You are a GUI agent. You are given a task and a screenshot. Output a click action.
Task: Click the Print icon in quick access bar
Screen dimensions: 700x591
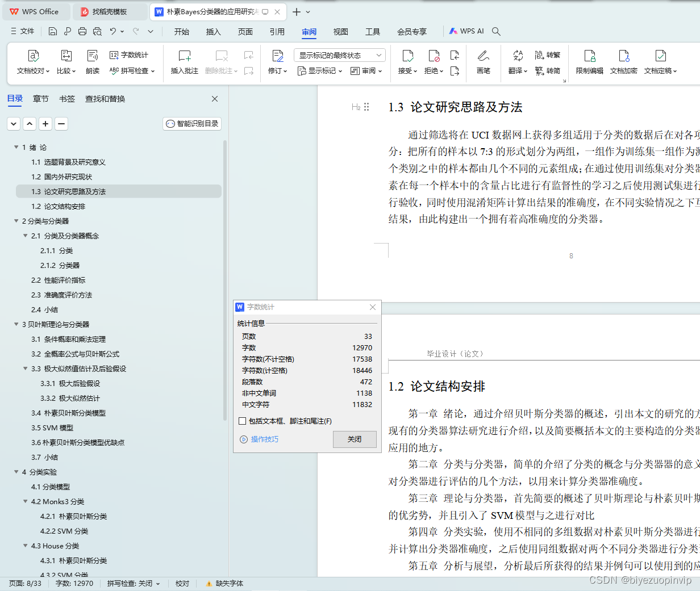(x=82, y=31)
